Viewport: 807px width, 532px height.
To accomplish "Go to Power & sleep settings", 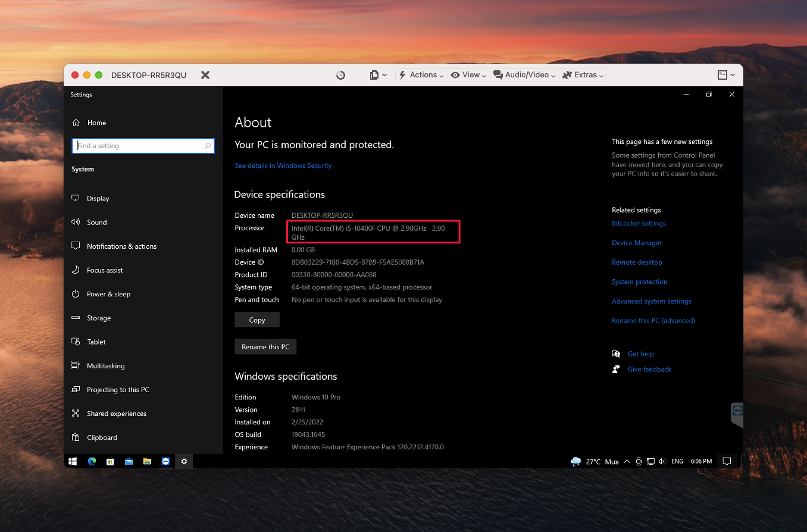I will (108, 294).
